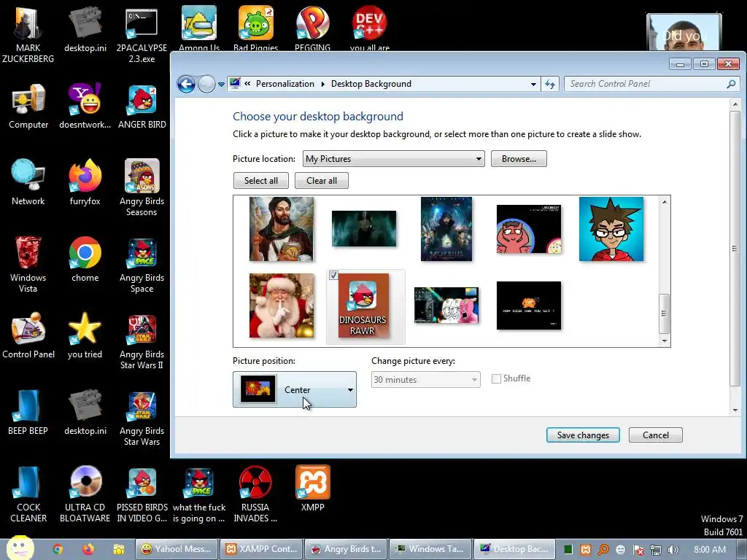The width and height of the screenshot is (747, 560).
Task: Uncheck the DINOSAURS RAWR picture checkbox
Action: coord(333,275)
